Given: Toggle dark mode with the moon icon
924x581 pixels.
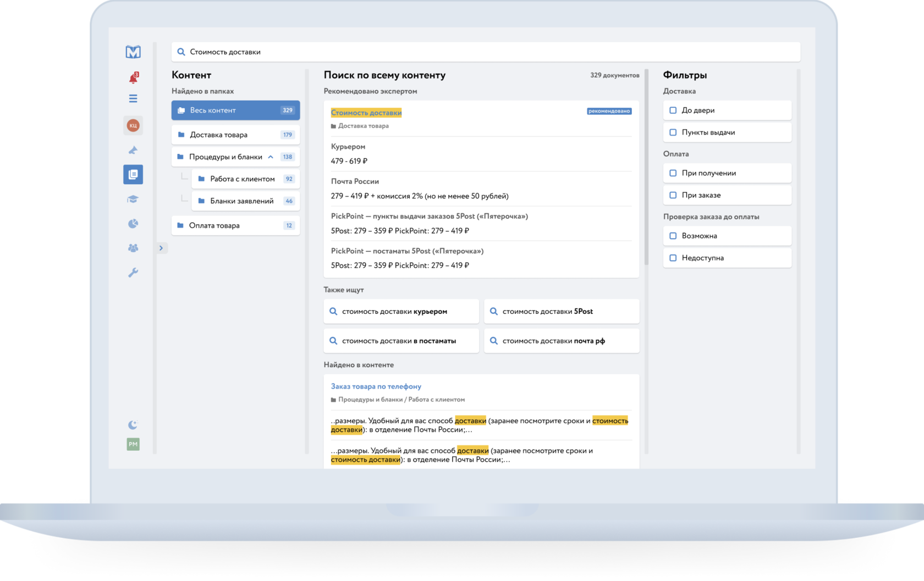Looking at the screenshot, I should pos(133,424).
